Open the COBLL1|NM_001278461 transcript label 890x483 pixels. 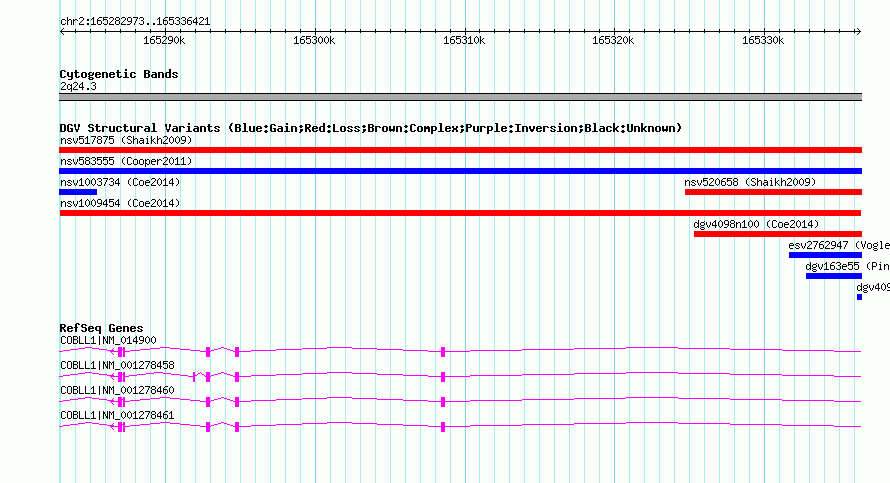pyautogui.click(x=117, y=415)
